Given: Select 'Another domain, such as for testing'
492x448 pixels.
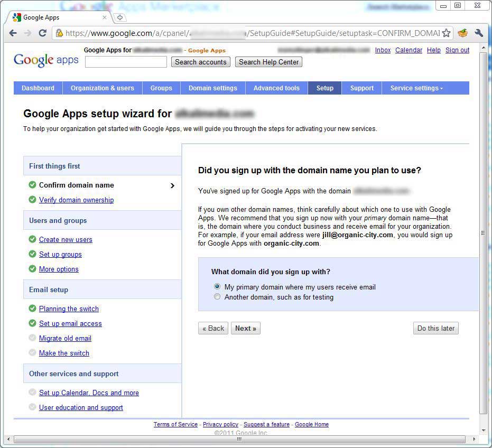Looking at the screenshot, I should coord(217,296).
